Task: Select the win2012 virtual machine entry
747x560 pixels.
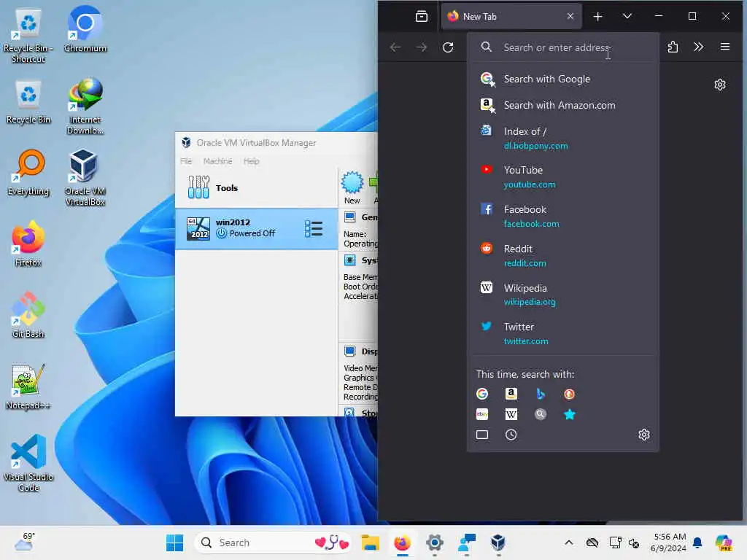Action: click(x=256, y=228)
